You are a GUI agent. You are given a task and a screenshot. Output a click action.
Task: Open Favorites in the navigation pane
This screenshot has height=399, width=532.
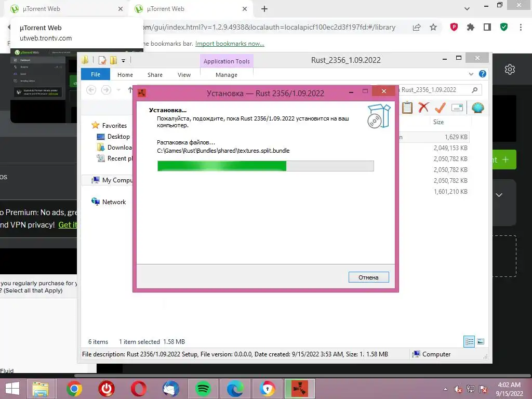click(x=109, y=126)
